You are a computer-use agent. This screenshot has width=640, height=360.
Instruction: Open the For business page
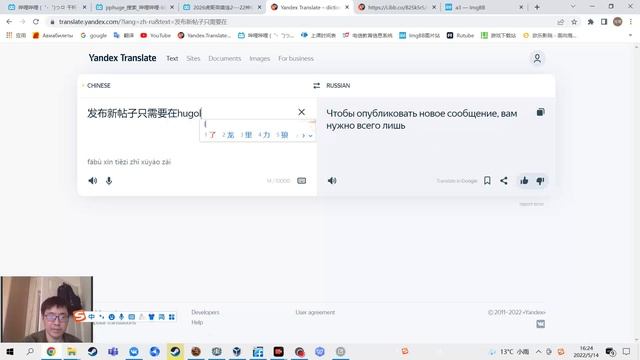pyautogui.click(x=296, y=58)
